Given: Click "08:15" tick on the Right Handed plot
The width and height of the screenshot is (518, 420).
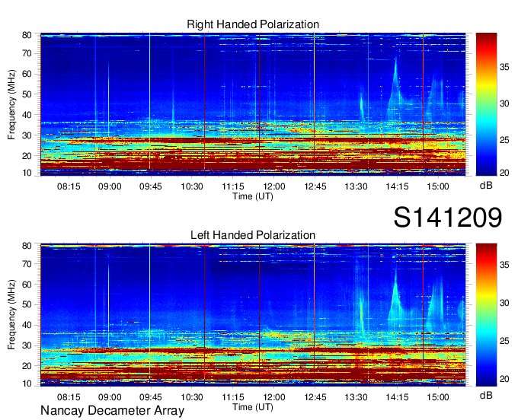Looking at the screenshot, I should (69, 186).
